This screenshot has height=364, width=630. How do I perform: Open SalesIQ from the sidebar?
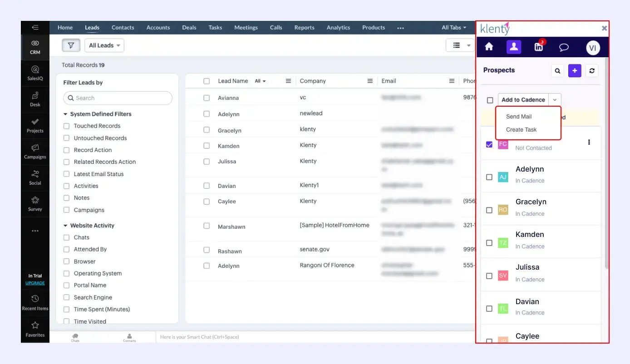(35, 74)
